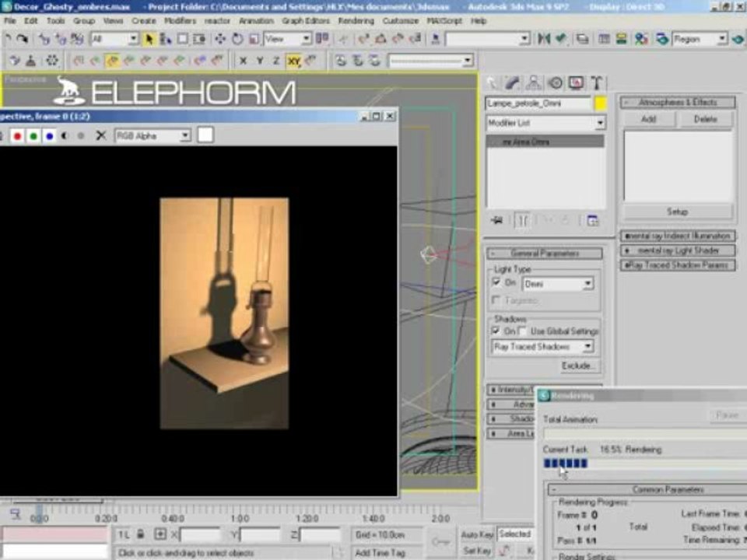
Task: Open the selection filter All dropdown
Action: [x=114, y=39]
